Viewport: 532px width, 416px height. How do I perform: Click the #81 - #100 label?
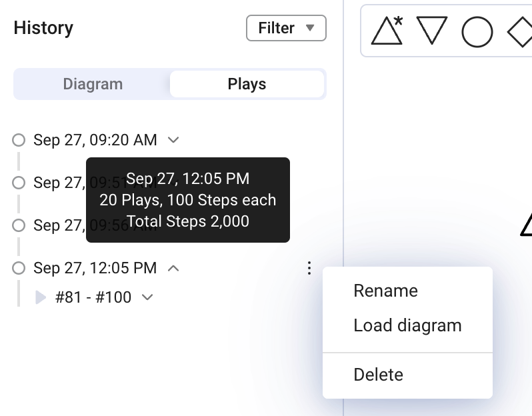[x=93, y=297]
